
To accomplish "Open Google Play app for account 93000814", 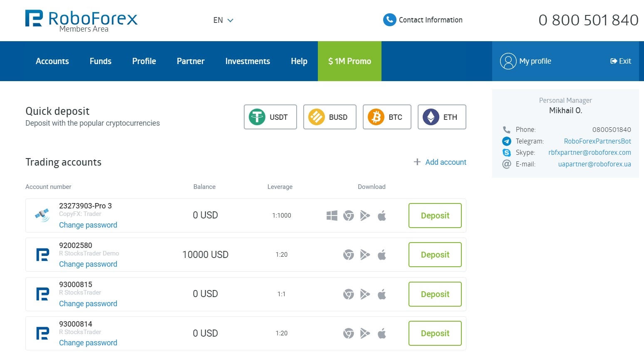I will (365, 333).
